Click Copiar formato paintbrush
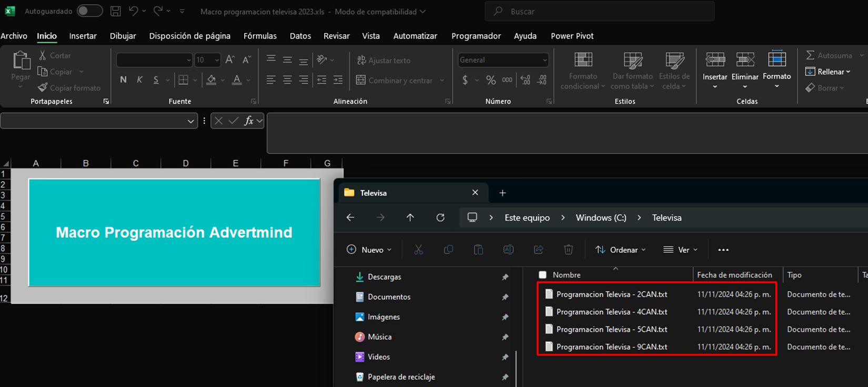The width and height of the screenshot is (868, 387). click(x=69, y=88)
